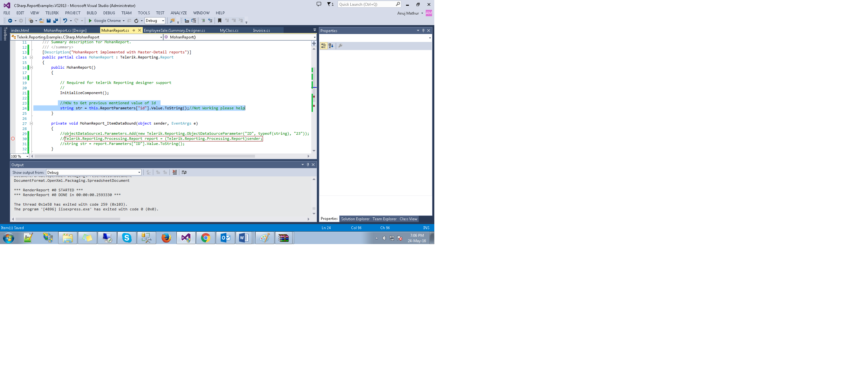Collapse the MohanReport_ItemDataBound method

[31, 124]
